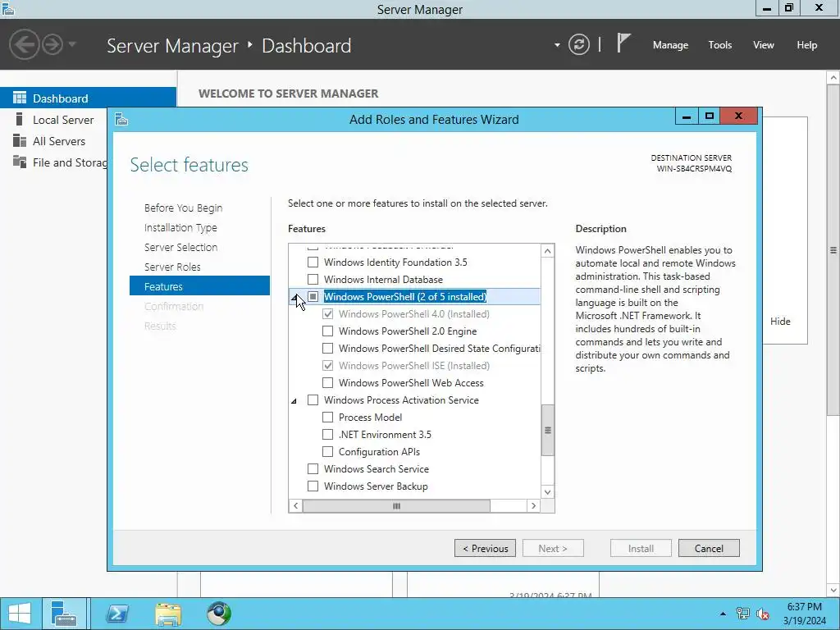840x630 pixels.
Task: Click the Server Manager forward arrow
Action: tap(52, 44)
